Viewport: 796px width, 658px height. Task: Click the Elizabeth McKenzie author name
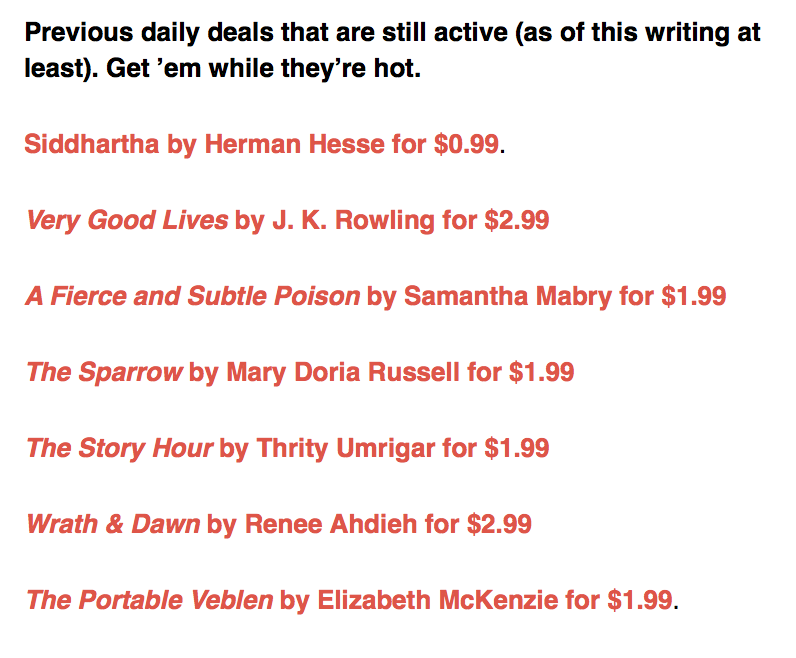(x=438, y=600)
